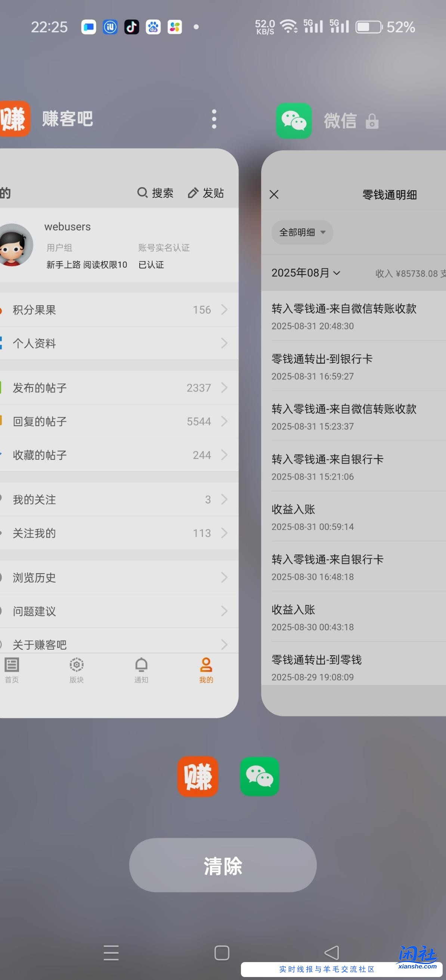The height and width of the screenshot is (980, 446).
Task: Tap 已认证 verification status
Action: tap(151, 265)
